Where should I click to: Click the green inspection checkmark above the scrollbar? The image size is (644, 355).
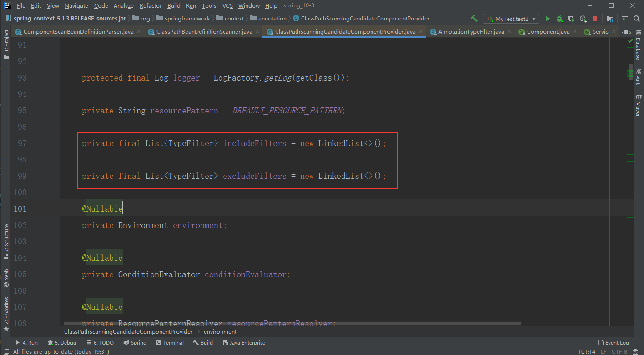[x=630, y=41]
